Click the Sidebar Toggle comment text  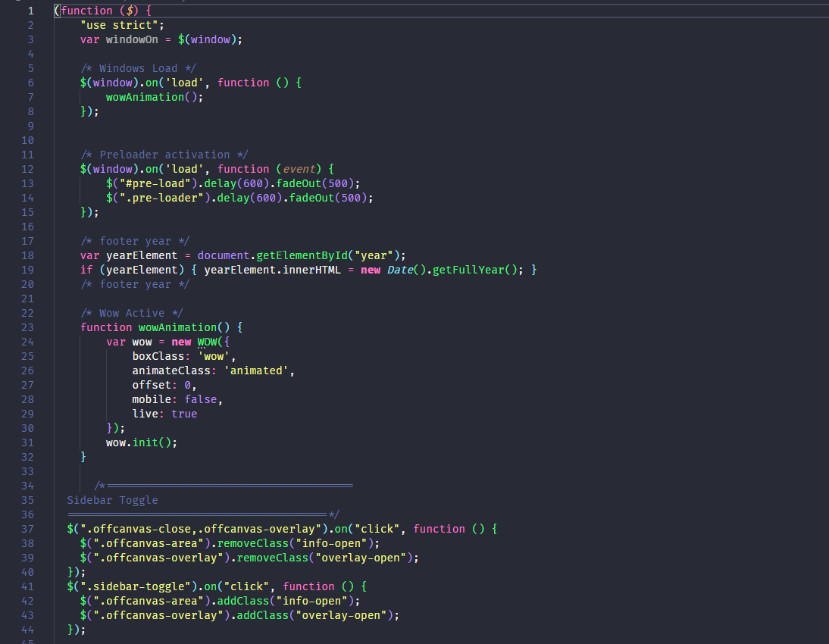tap(113, 500)
